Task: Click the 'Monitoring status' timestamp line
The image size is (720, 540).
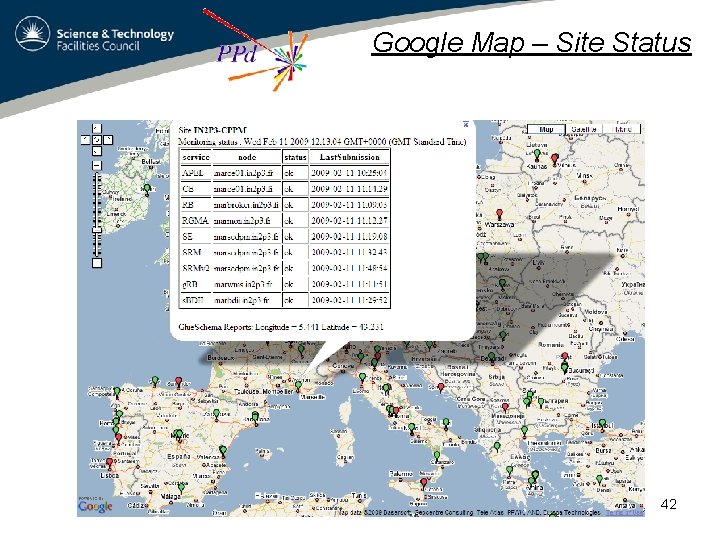Action: 322,141
